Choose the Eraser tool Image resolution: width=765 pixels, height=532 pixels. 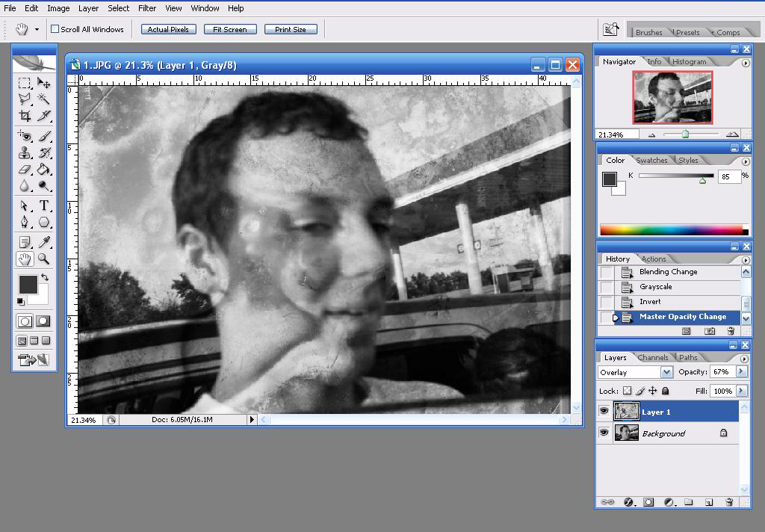24,169
